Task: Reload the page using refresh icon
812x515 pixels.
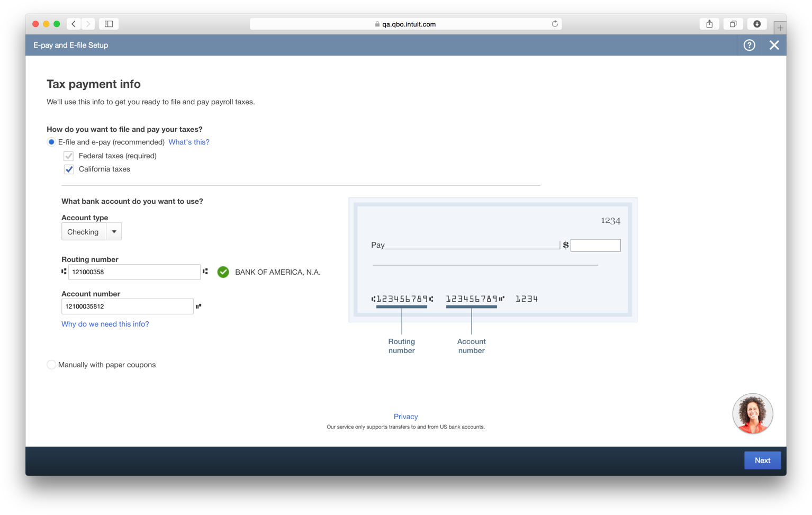Action: coord(555,24)
